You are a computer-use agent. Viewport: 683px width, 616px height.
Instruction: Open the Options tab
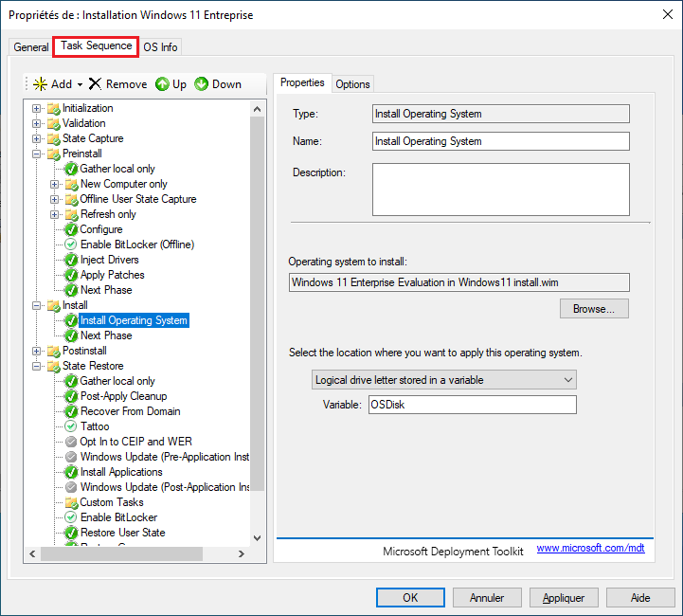point(352,83)
